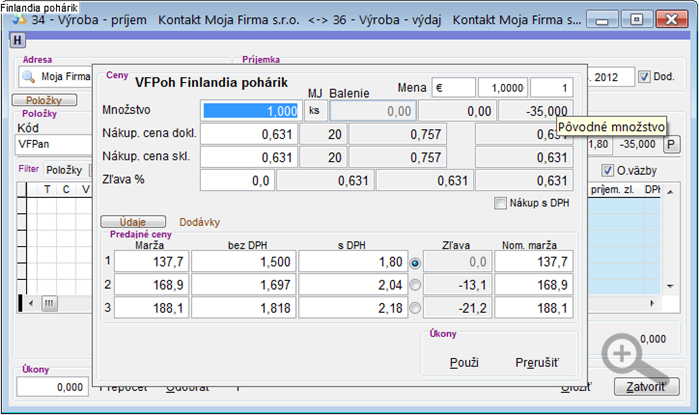The image size is (699, 415).
Task: Click the Úkony field 0,000 at bottom left
Action: (53, 387)
